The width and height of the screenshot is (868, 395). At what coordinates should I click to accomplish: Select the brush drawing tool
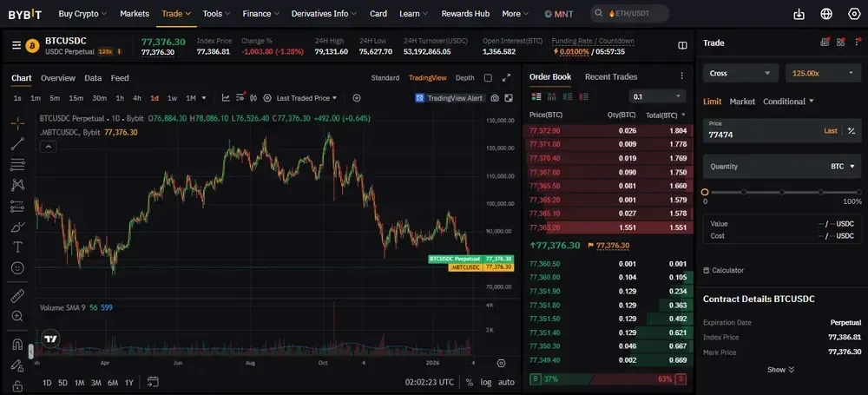[x=17, y=227]
